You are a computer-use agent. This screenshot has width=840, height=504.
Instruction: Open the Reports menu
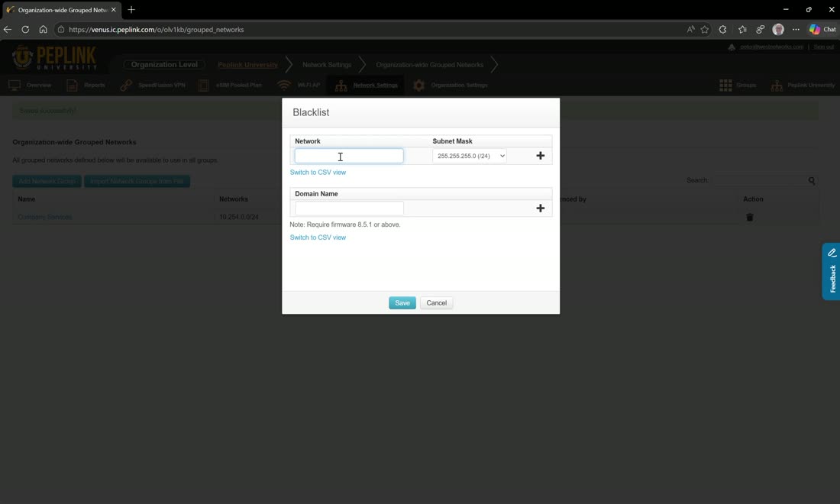86,86
